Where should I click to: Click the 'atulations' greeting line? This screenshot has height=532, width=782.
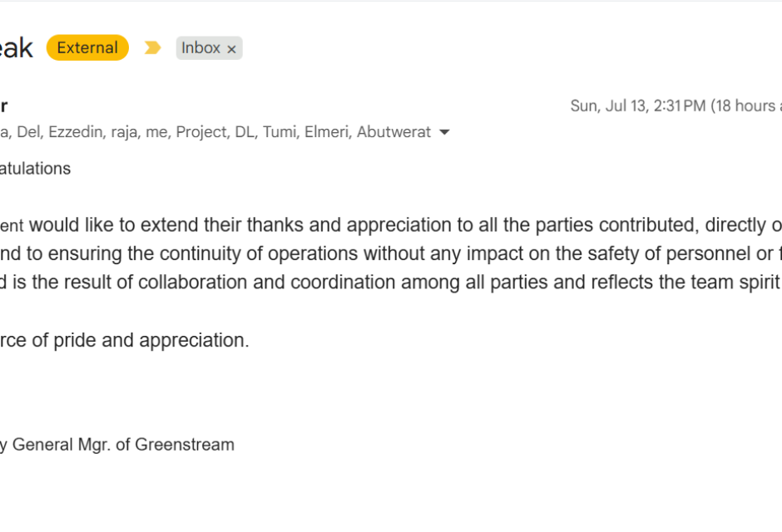[35, 169]
